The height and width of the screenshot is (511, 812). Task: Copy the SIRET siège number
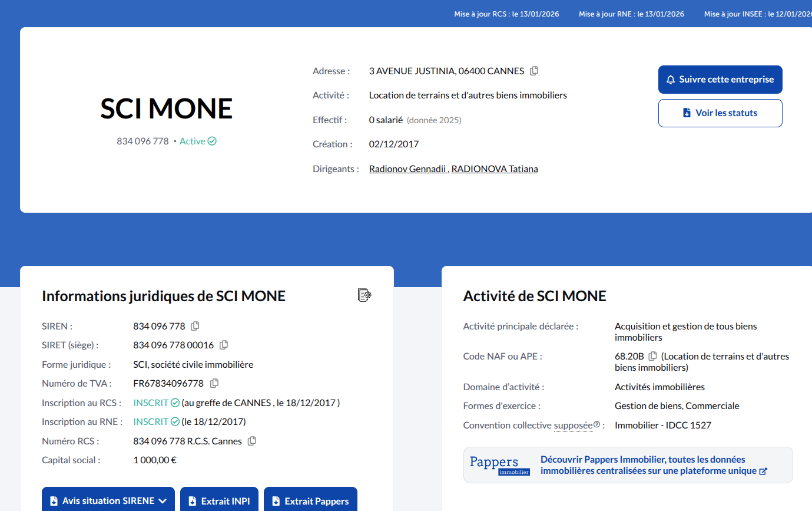[224, 345]
